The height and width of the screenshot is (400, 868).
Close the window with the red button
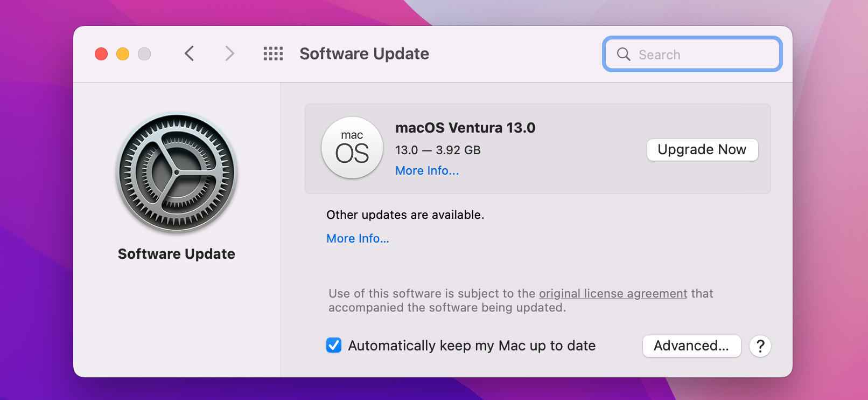click(101, 54)
